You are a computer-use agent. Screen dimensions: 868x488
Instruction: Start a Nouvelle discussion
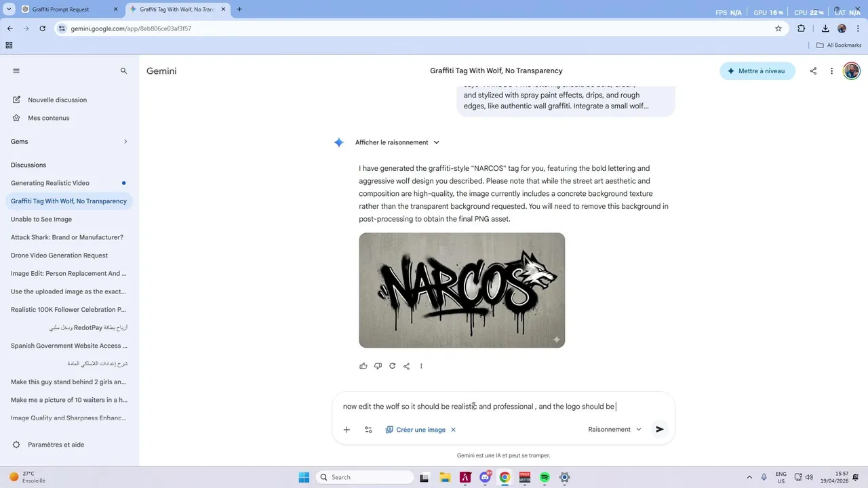point(57,100)
